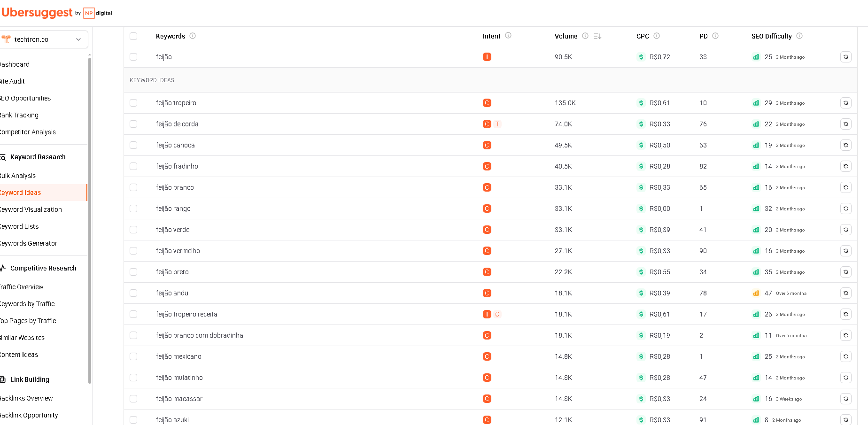Select Backlinks Overview
The height and width of the screenshot is (425, 868).
tap(26, 398)
